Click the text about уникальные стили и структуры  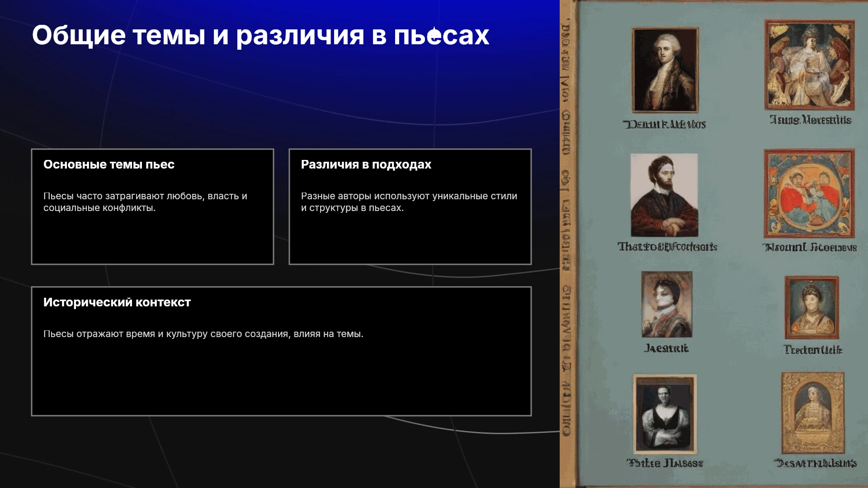(409, 202)
